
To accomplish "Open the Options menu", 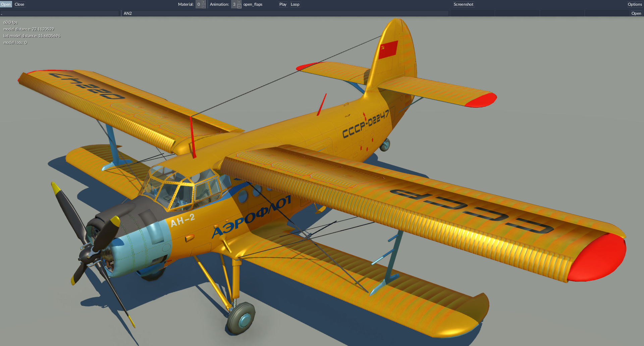I will pos(635,4).
